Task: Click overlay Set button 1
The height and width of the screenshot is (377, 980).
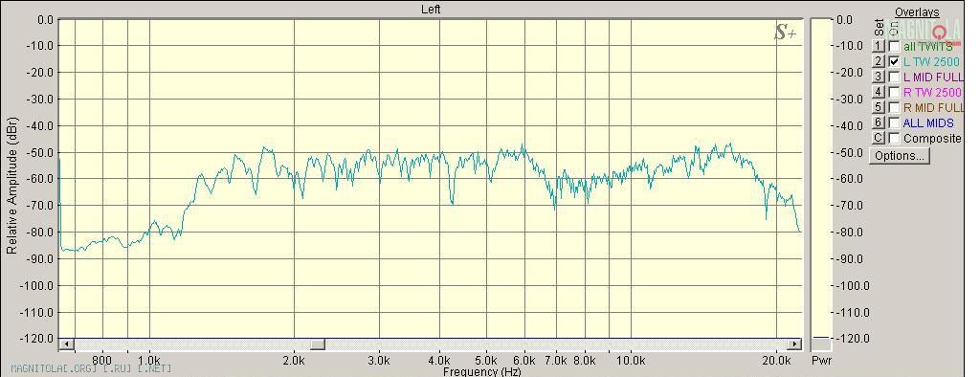Action: (x=879, y=46)
